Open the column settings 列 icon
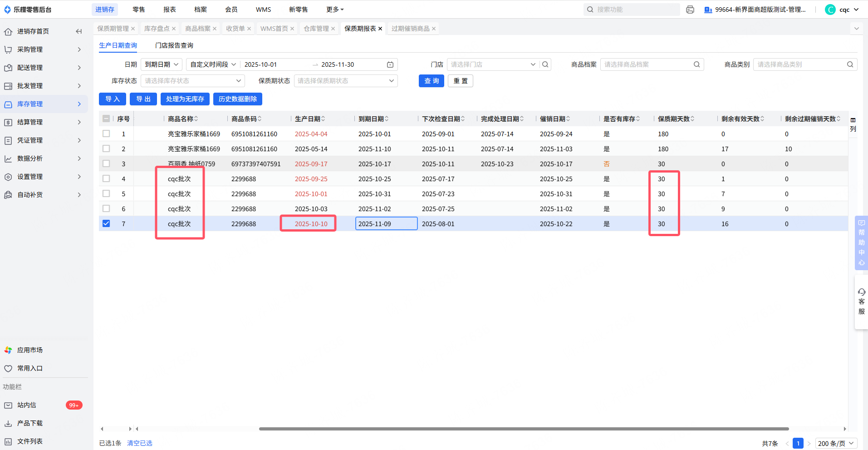Screen dimensions: 868x450 coord(853,124)
